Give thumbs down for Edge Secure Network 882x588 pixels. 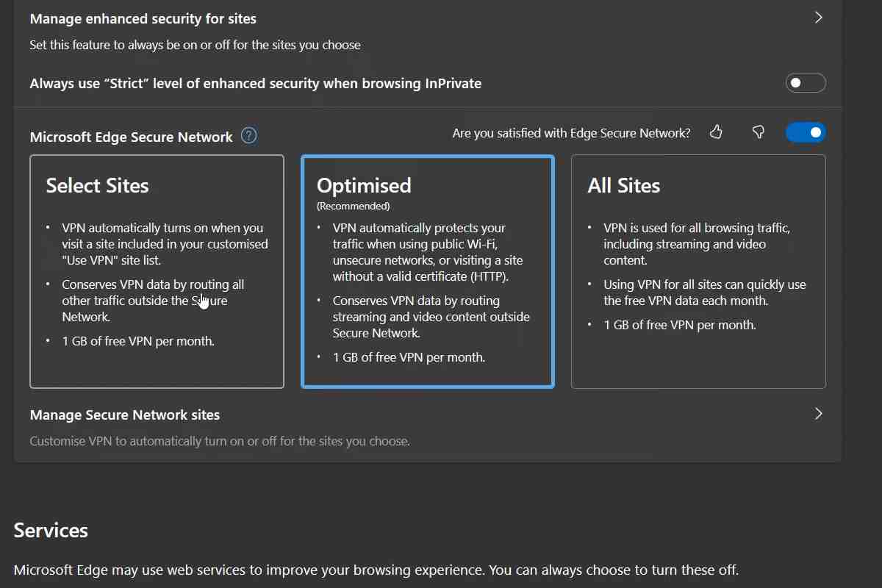tap(759, 132)
